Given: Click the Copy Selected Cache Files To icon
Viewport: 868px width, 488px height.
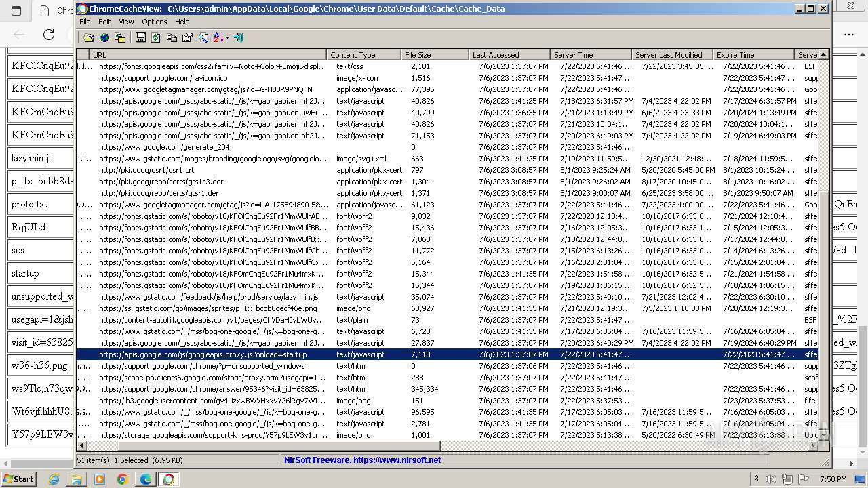Looking at the screenshot, I should (120, 38).
